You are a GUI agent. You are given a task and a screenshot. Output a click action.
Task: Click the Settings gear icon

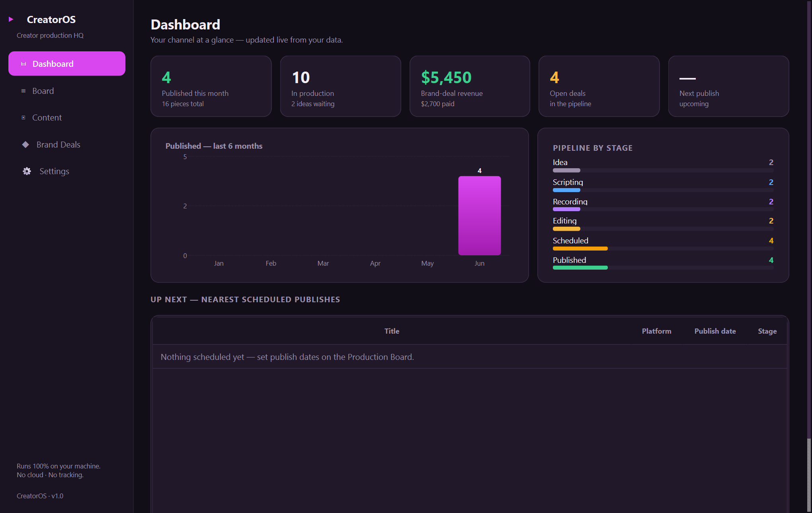27,171
